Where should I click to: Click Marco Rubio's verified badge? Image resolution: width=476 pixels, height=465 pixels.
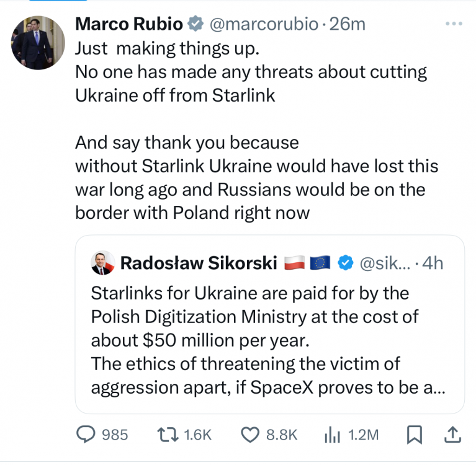click(x=196, y=25)
